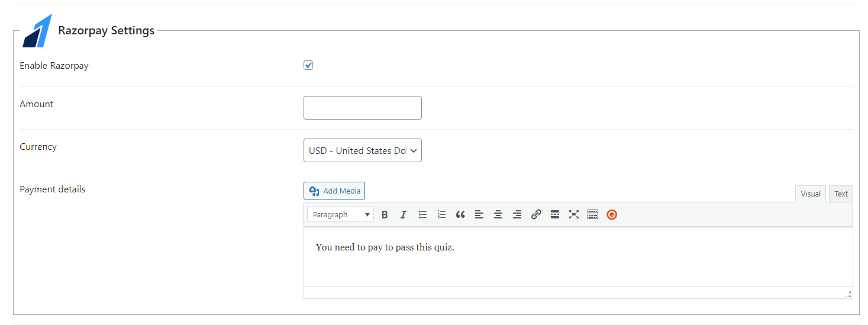Click the Add Media button

pos(334,191)
